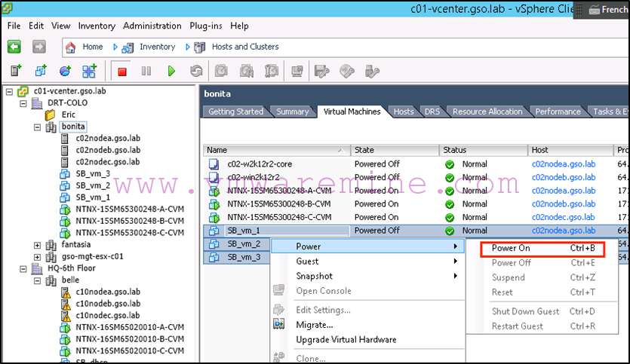
Task: Click the c10nodea.gso.lab warning host icon
Action: 66,292
